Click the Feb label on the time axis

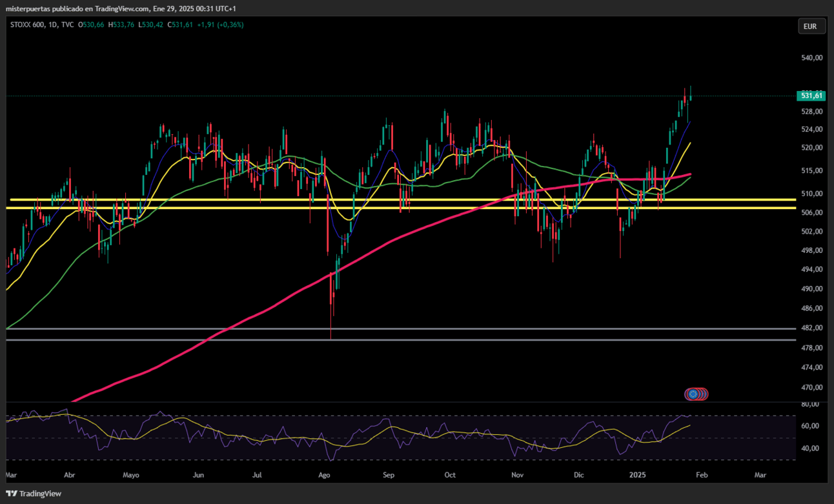coord(702,475)
